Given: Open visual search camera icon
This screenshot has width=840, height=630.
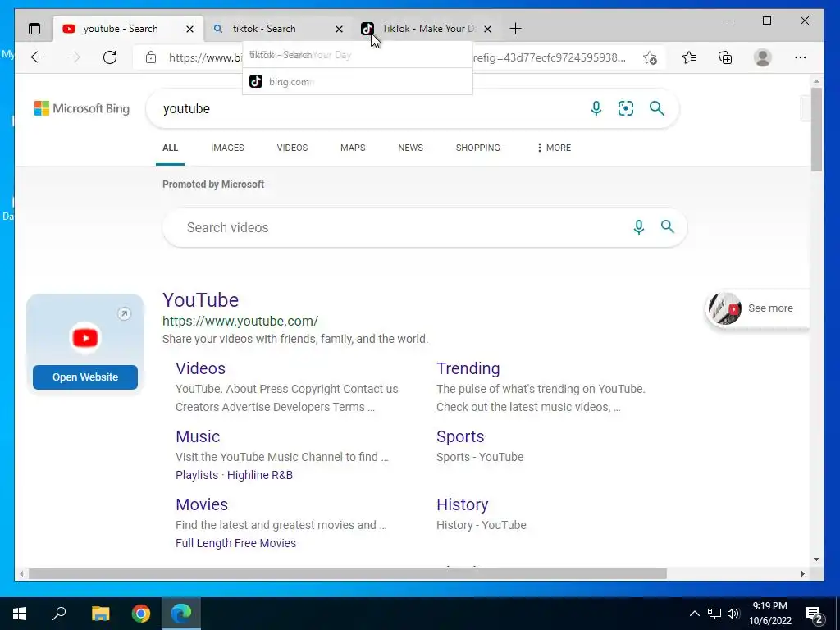Looking at the screenshot, I should click(626, 108).
